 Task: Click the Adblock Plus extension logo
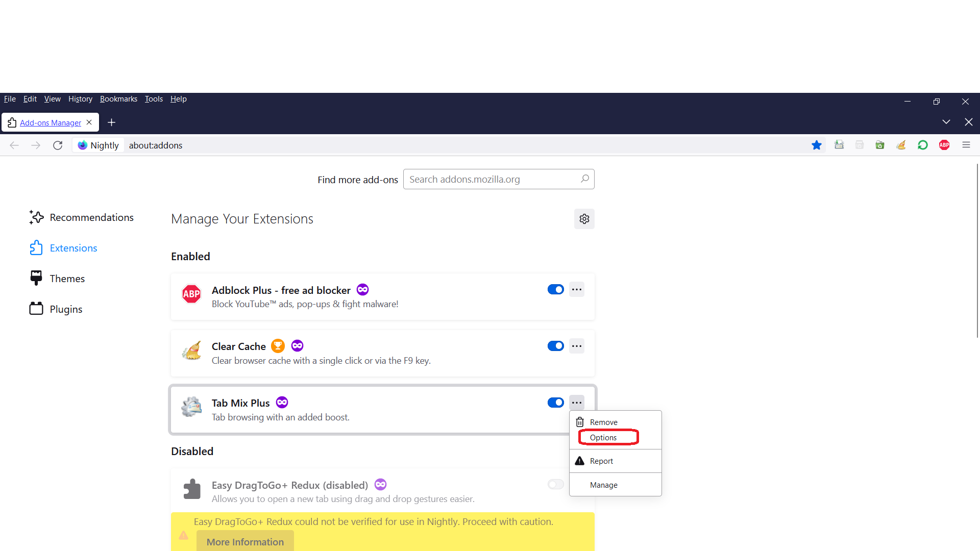(x=191, y=294)
